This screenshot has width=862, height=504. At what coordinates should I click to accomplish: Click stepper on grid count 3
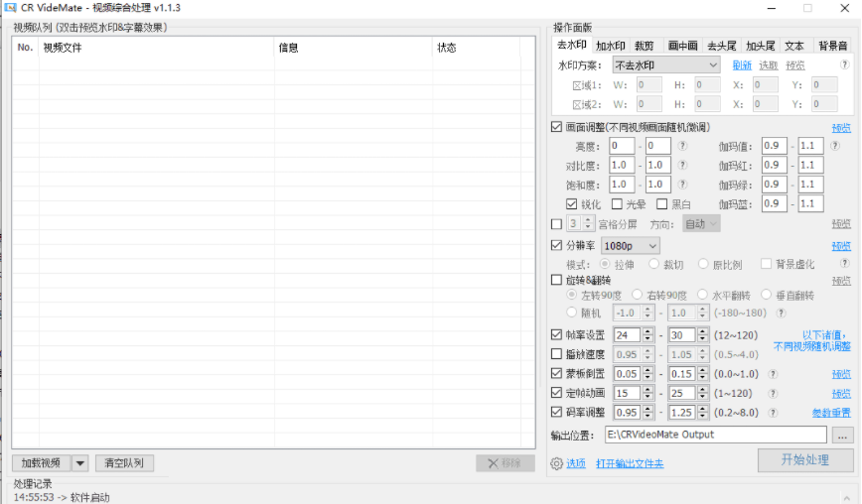click(x=588, y=224)
